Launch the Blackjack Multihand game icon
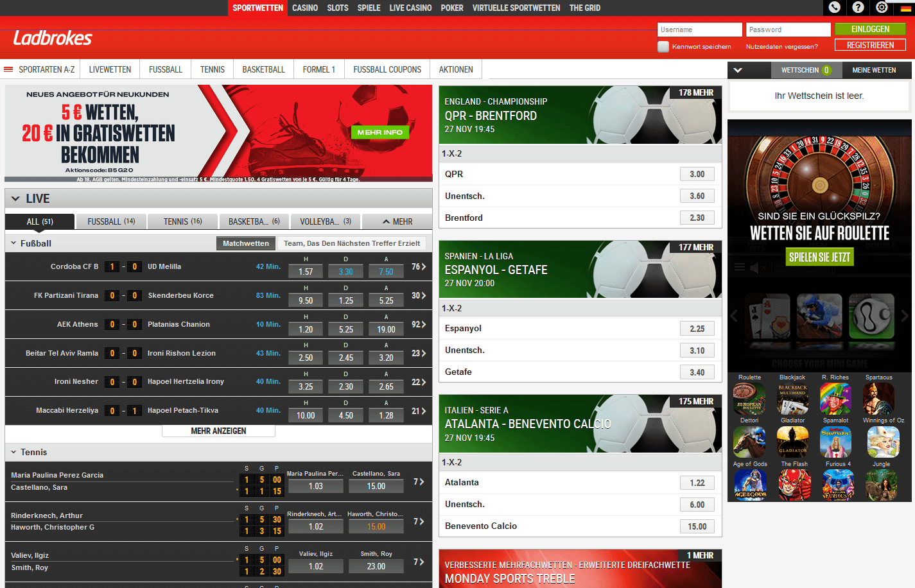Image resolution: width=915 pixels, height=588 pixels. pyautogui.click(x=792, y=399)
